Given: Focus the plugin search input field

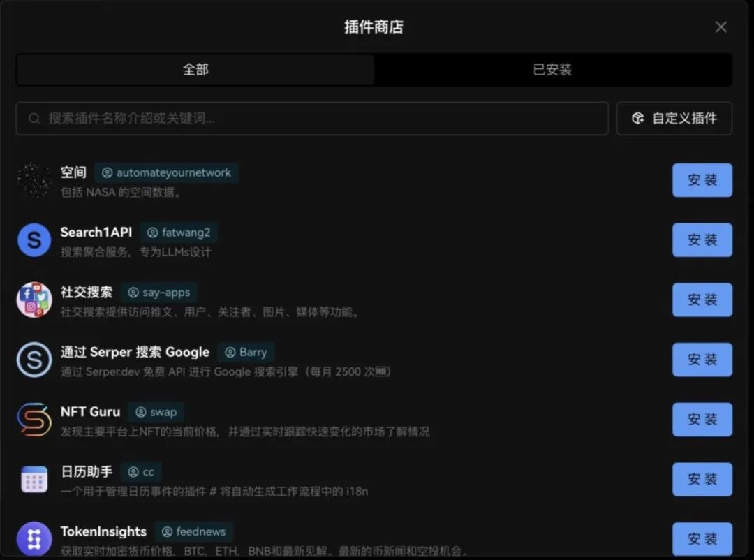Looking at the screenshot, I should 313,118.
